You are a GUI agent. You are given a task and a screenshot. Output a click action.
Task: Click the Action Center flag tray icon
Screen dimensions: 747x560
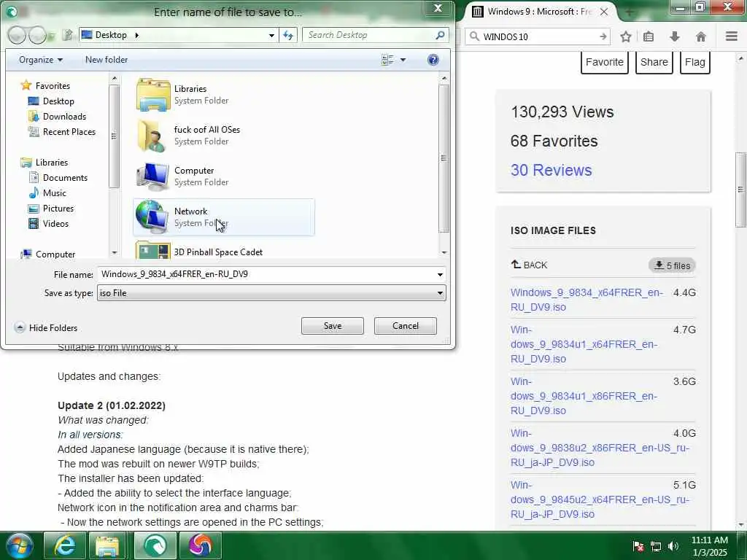click(x=638, y=546)
